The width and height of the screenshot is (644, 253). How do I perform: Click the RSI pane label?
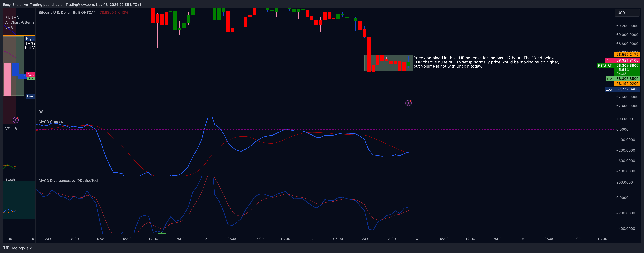pos(41,112)
